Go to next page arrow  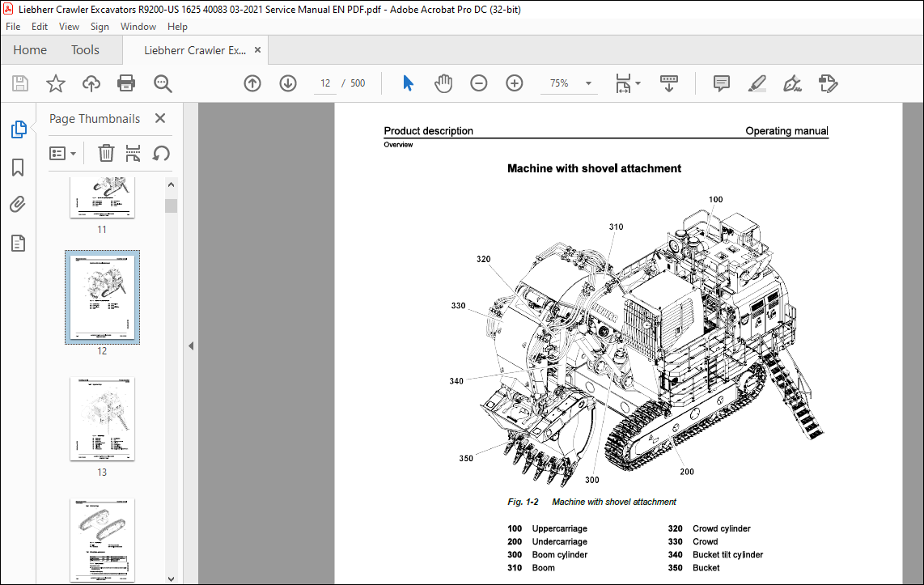[287, 83]
